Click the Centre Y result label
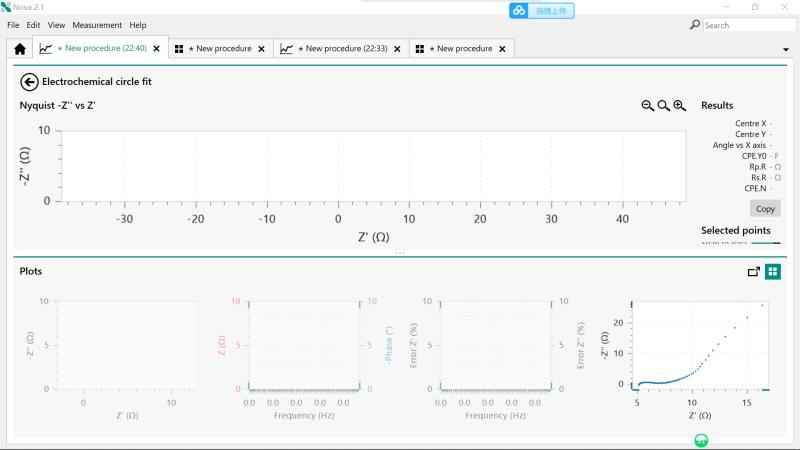800x450 pixels. point(751,134)
